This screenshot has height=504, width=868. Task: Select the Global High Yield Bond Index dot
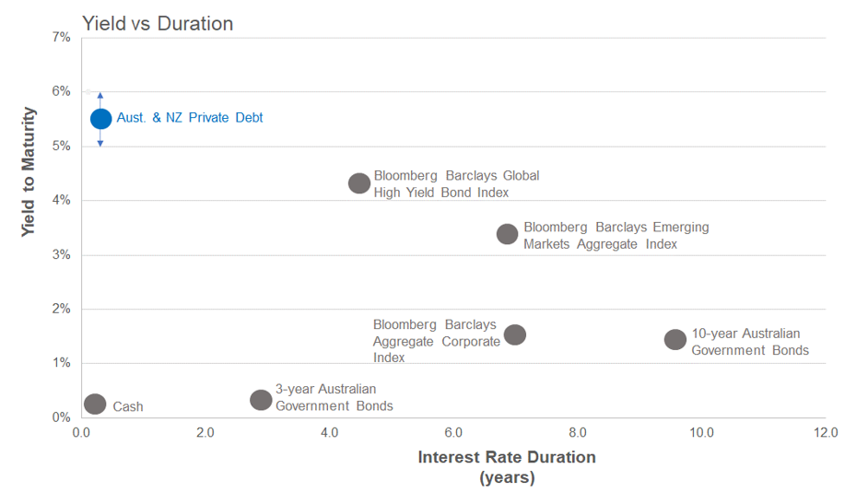(x=359, y=182)
